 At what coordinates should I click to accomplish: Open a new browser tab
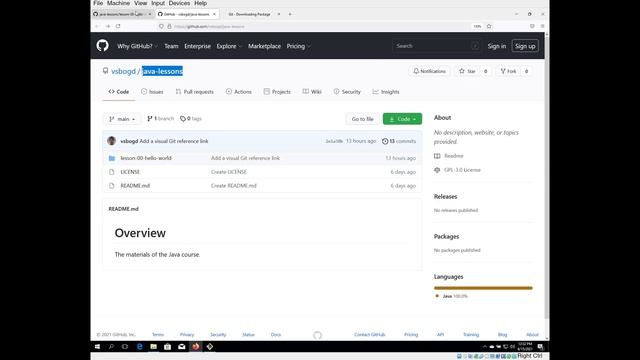[x=290, y=14]
